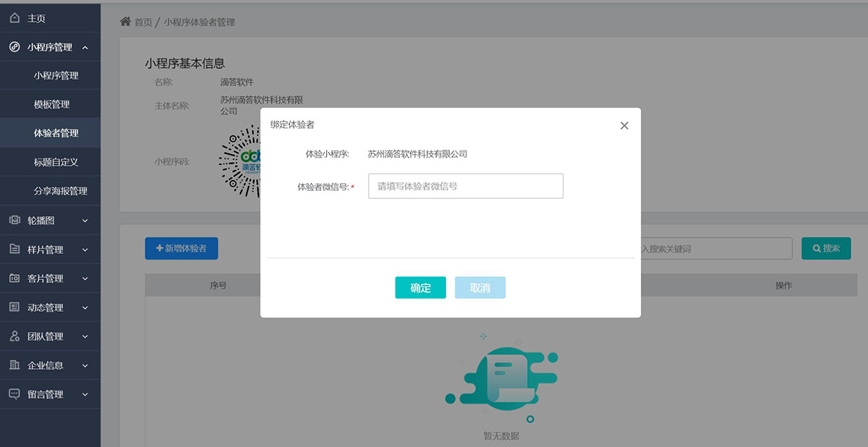This screenshot has width=868, height=447.
Task: Collapse the 小程序管理 menu chevron
Action: tap(85, 48)
